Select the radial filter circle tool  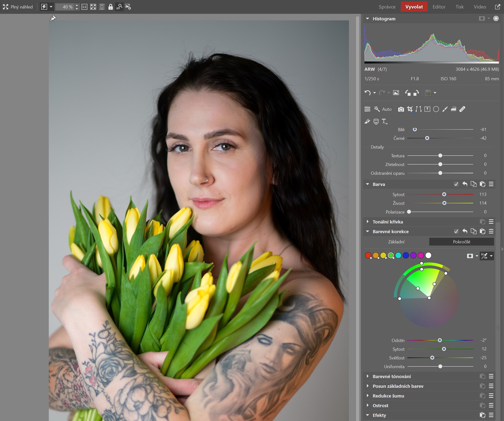pyautogui.click(x=436, y=109)
